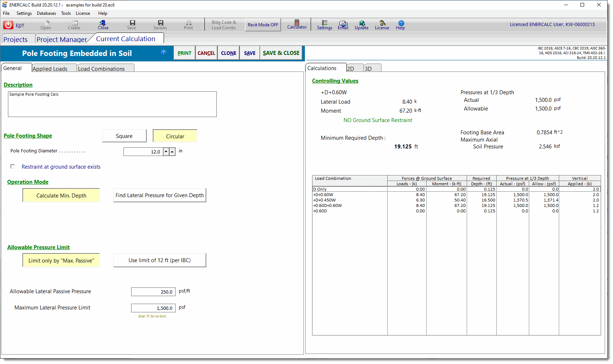Viewport: 613px width, 364px height.
Task: Click the Allowable Lateral Passive Pressure field
Action: (153, 292)
